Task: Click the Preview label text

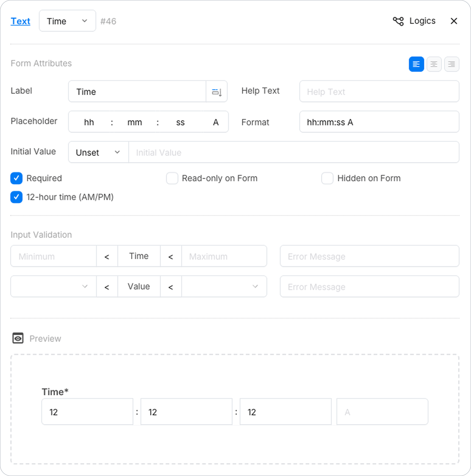Action: [45, 339]
